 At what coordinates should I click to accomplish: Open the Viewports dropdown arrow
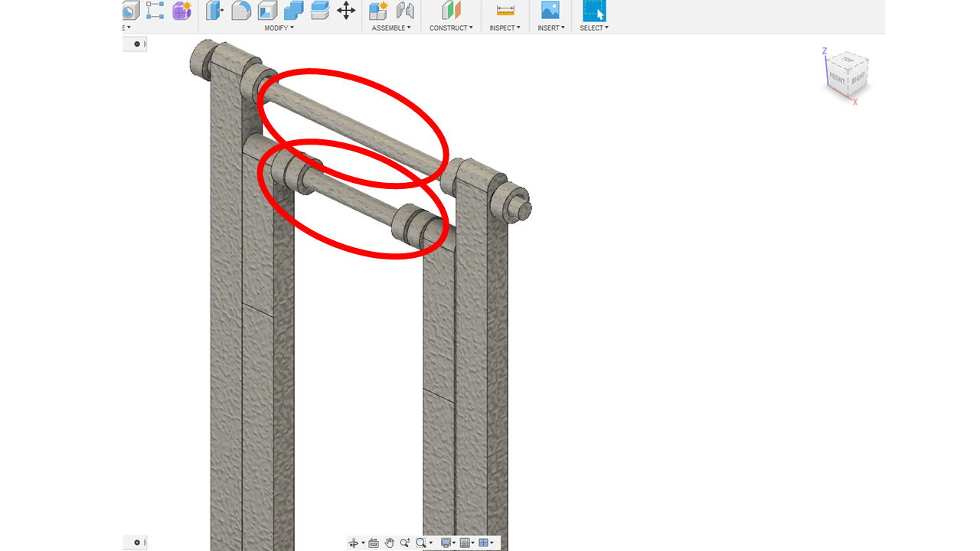(x=492, y=543)
